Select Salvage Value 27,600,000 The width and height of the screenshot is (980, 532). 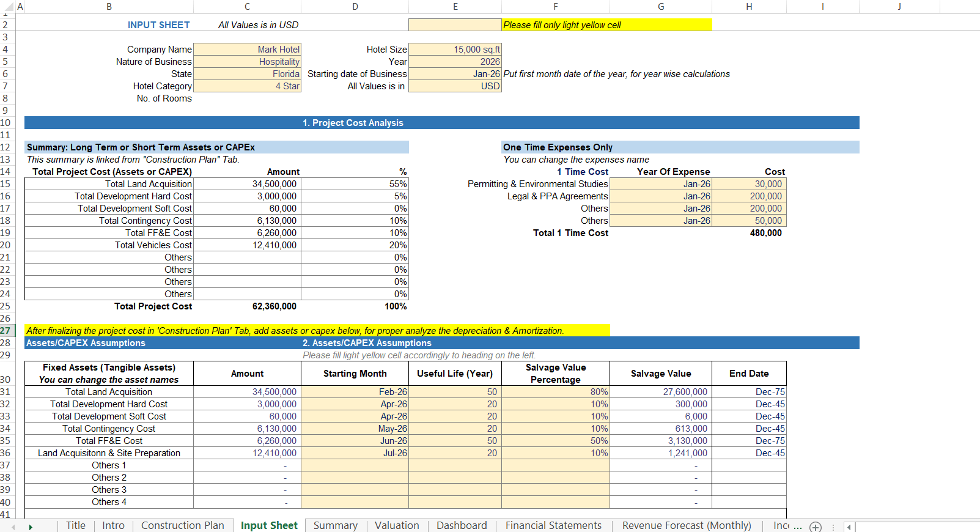(x=661, y=392)
